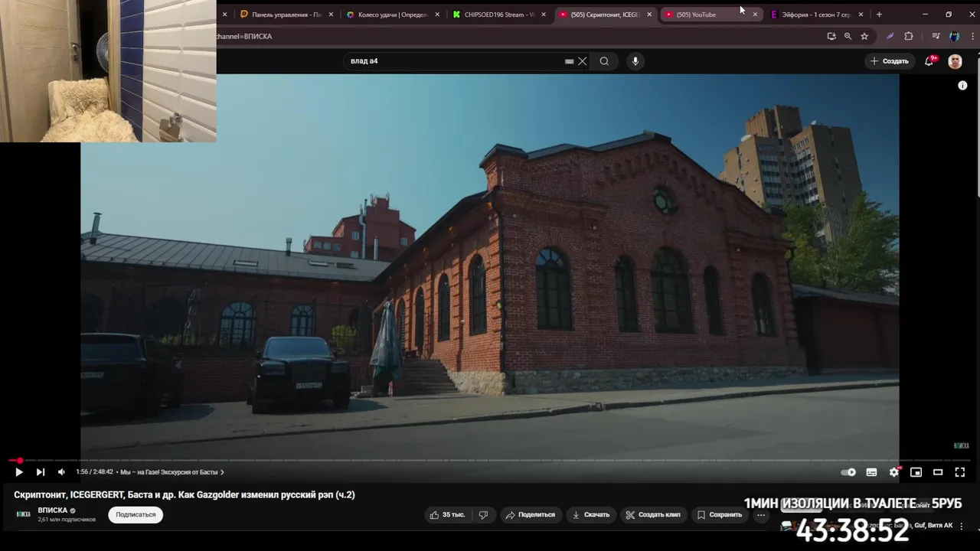Open the ВПИСКА channel name link
The image size is (980, 551).
(x=53, y=510)
